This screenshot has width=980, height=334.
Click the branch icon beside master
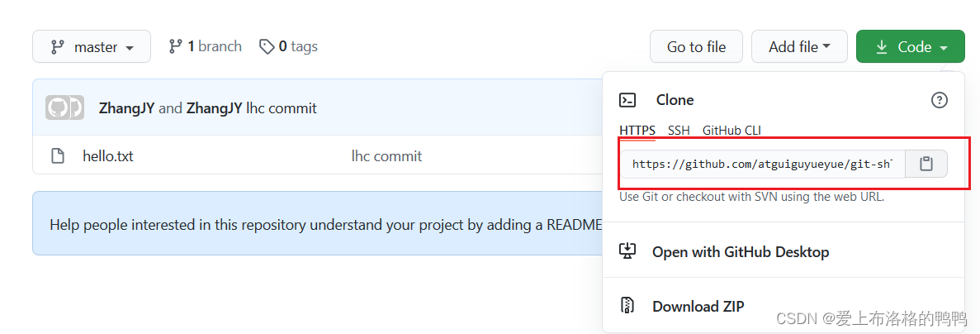click(58, 47)
